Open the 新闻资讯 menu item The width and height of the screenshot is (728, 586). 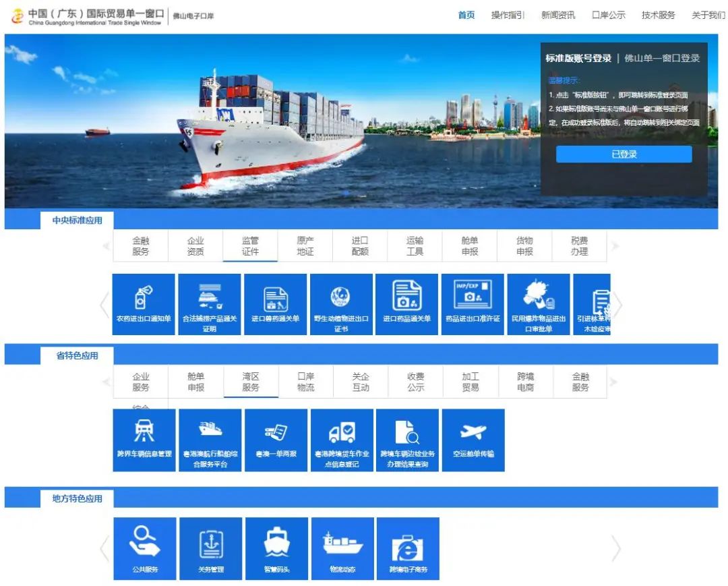(x=558, y=16)
